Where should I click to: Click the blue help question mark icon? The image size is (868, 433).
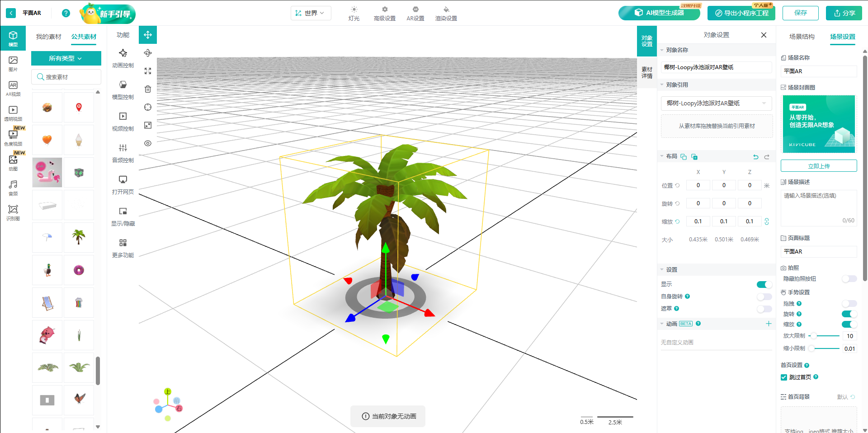coord(66,13)
